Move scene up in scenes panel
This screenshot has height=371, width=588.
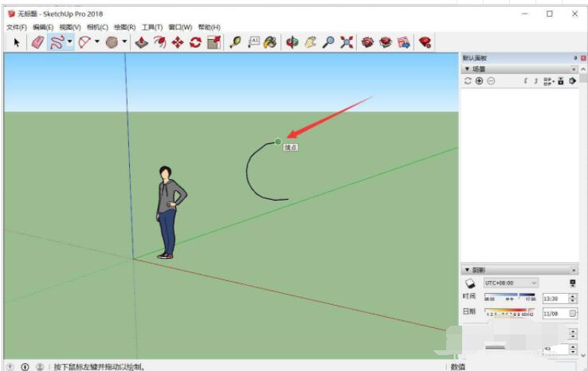point(526,81)
